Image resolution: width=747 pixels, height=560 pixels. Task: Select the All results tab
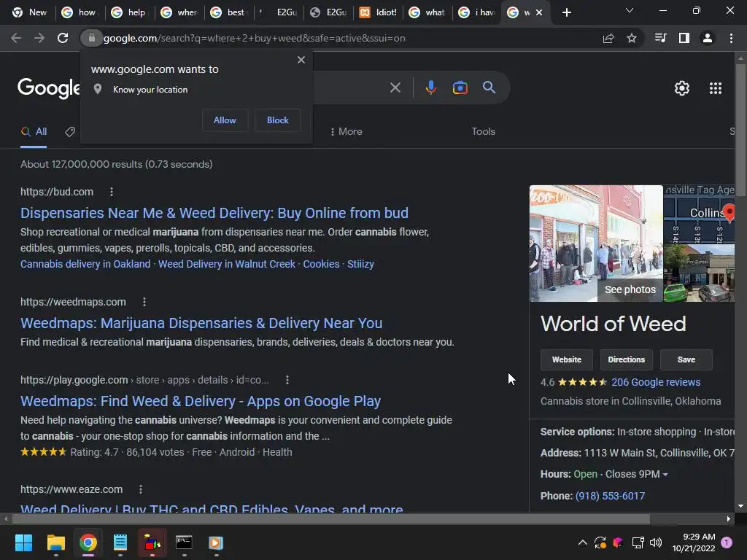pos(34,132)
